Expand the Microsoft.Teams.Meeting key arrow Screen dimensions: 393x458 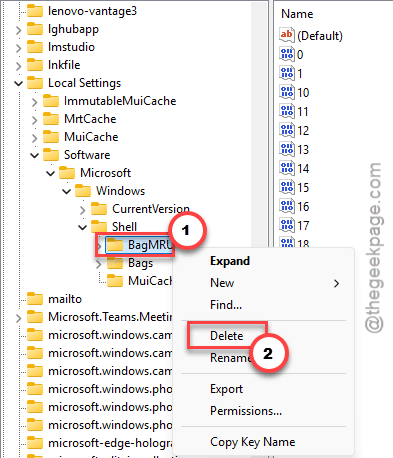(19, 318)
